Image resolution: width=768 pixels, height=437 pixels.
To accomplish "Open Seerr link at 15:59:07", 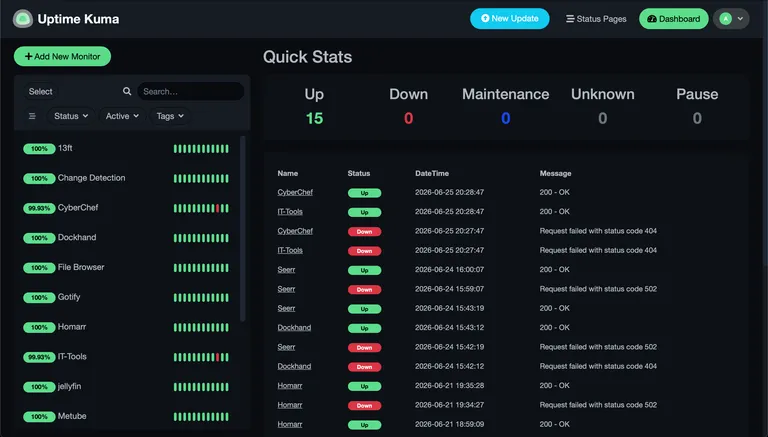I will (286, 289).
